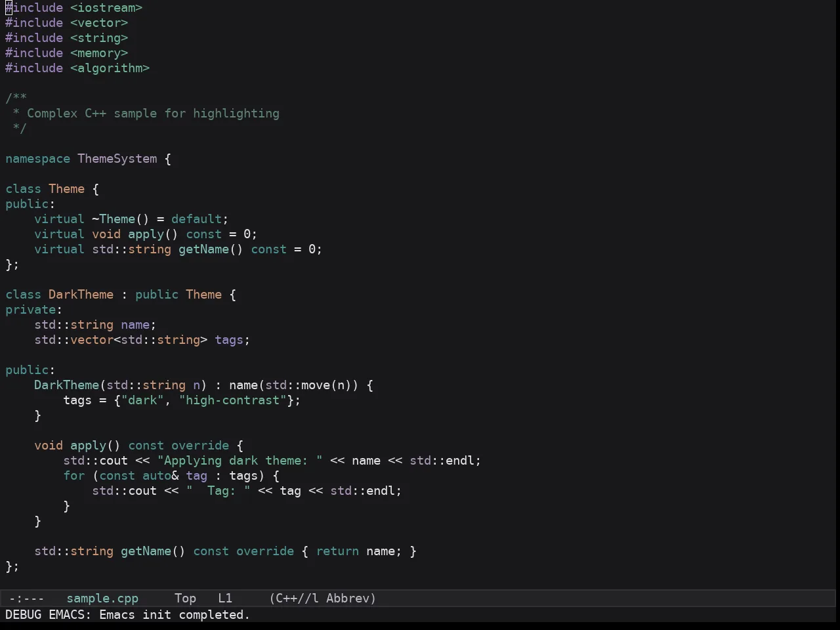The height and width of the screenshot is (630, 840).
Task: Click the 'ThemeSystem' namespace name
Action: tap(117, 159)
